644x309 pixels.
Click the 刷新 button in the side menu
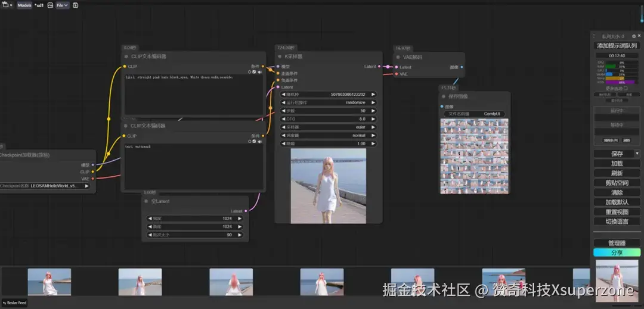tap(617, 173)
